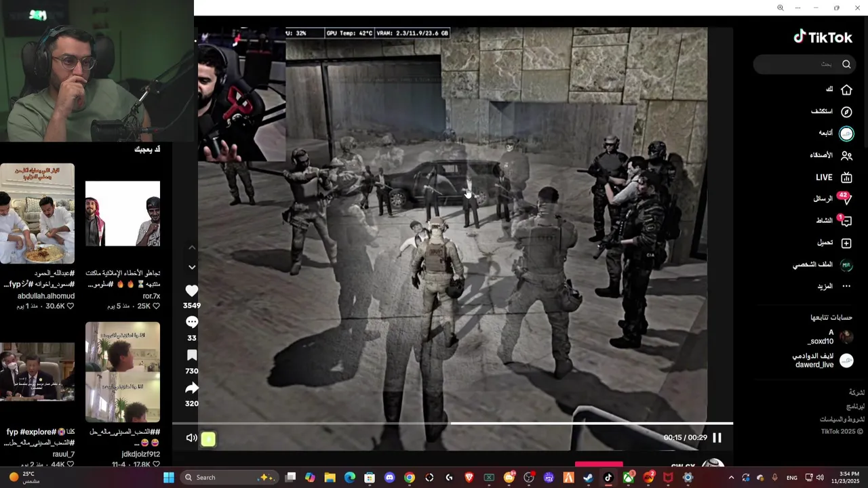The width and height of the screenshot is (868, 488).
Task: Click the TikTok logo
Action: 823,37
